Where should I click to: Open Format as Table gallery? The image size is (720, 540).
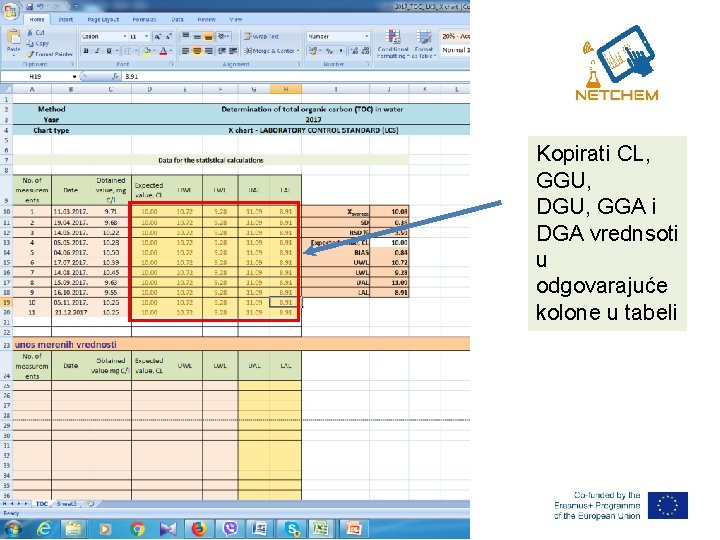pyautogui.click(x=423, y=44)
